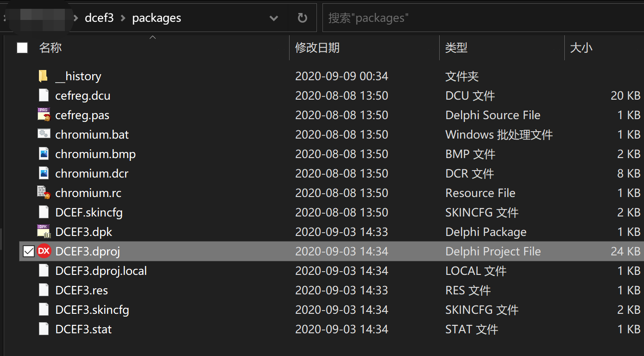Click the packages breadcrumb segment

(x=157, y=18)
